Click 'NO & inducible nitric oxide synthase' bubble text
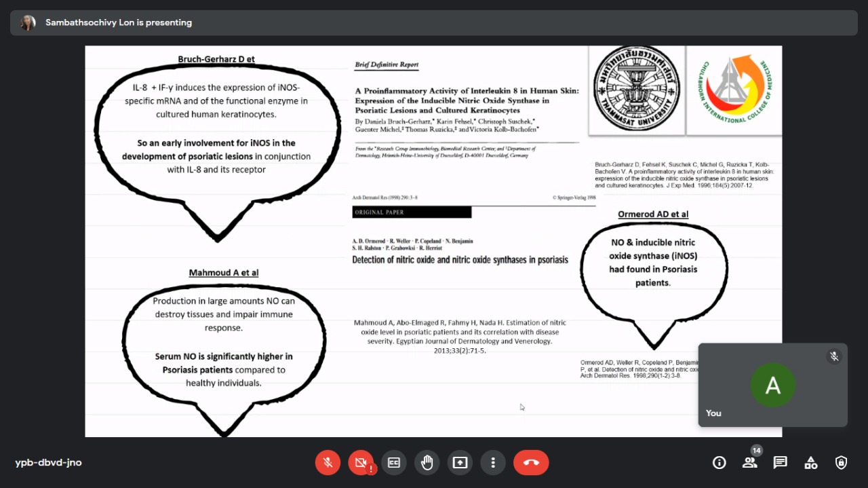 pos(653,262)
